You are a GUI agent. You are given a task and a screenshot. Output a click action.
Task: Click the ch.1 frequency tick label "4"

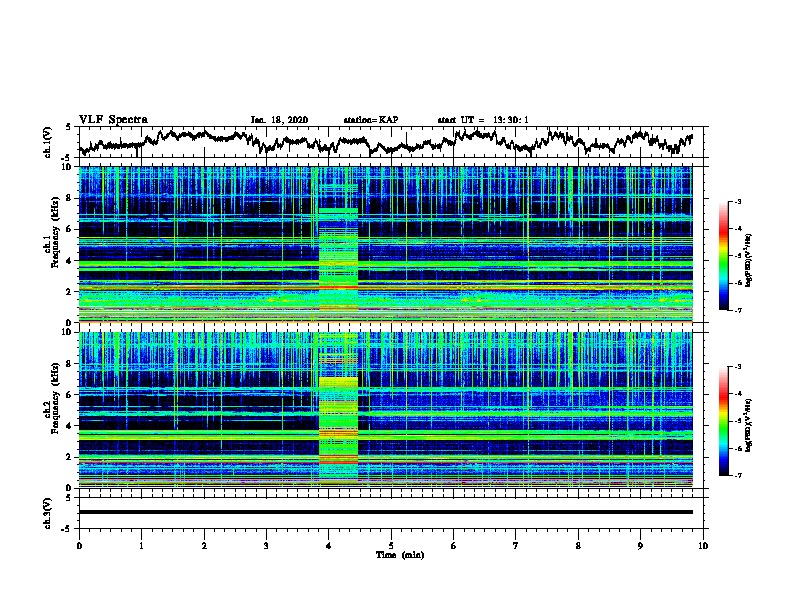click(x=69, y=261)
